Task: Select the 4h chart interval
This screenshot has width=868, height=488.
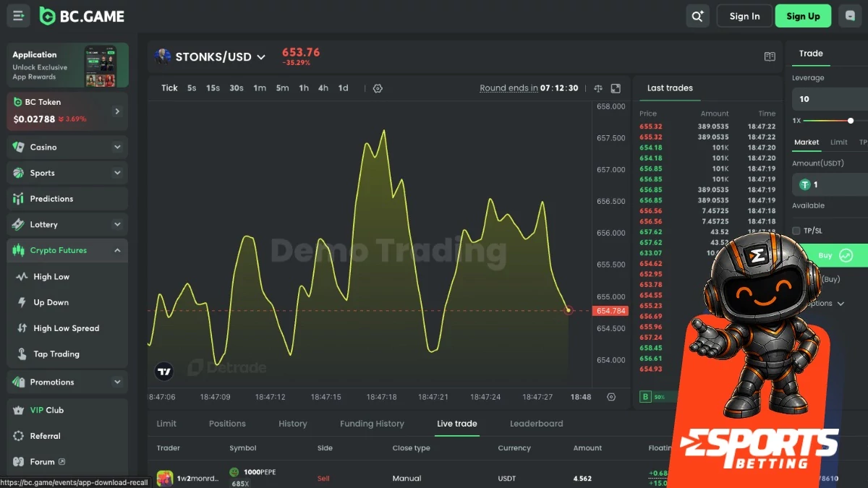Action: point(323,88)
